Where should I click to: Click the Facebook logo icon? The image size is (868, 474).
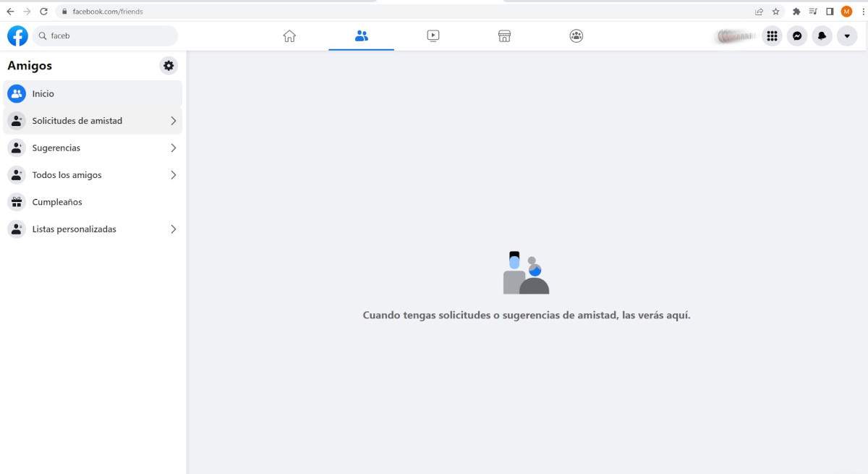[x=17, y=35]
